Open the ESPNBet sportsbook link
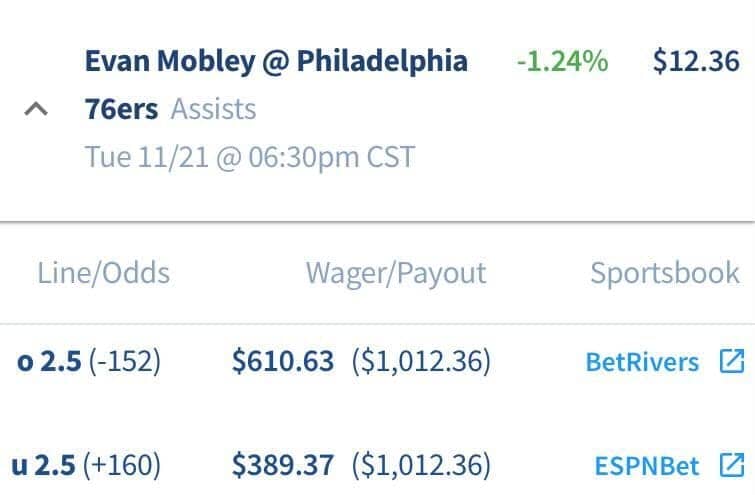This screenshot has height=495, width=755. (x=647, y=466)
